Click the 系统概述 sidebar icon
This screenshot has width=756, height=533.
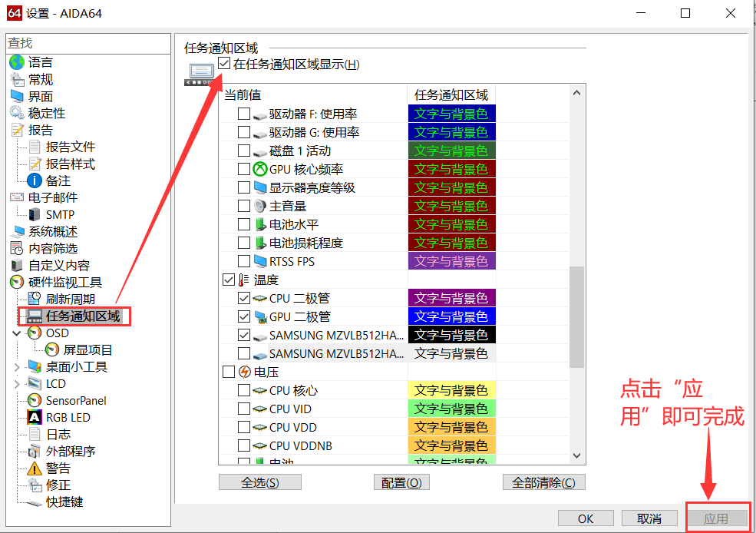click(17, 231)
